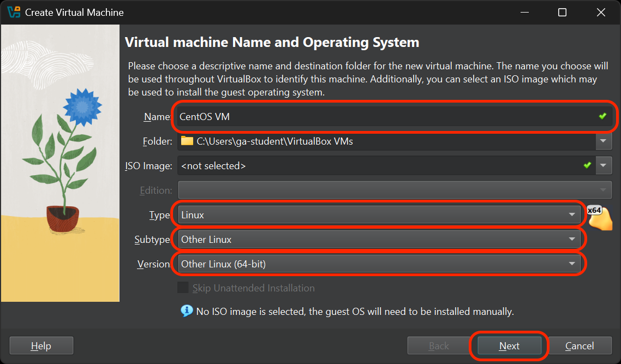621x364 pixels.
Task: Open the Help dialog
Action: coord(41,345)
